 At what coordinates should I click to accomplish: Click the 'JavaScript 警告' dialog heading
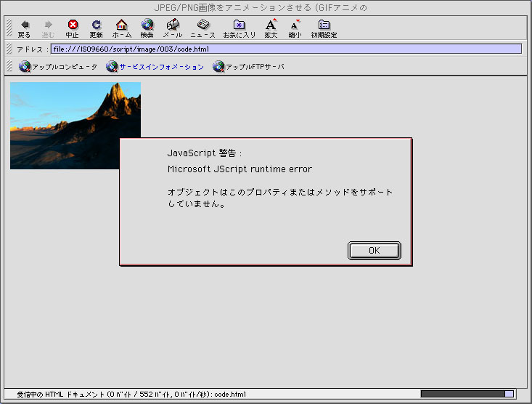204,153
